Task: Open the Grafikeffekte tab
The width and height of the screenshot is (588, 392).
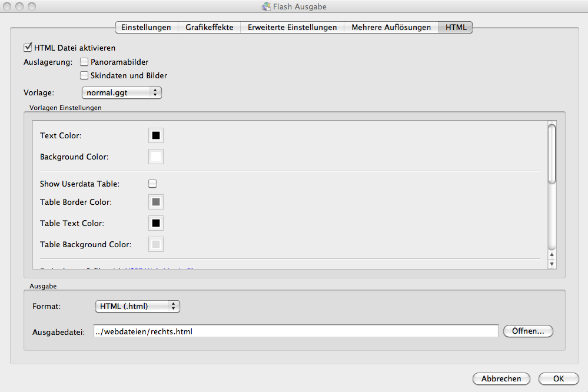Action: (x=210, y=27)
